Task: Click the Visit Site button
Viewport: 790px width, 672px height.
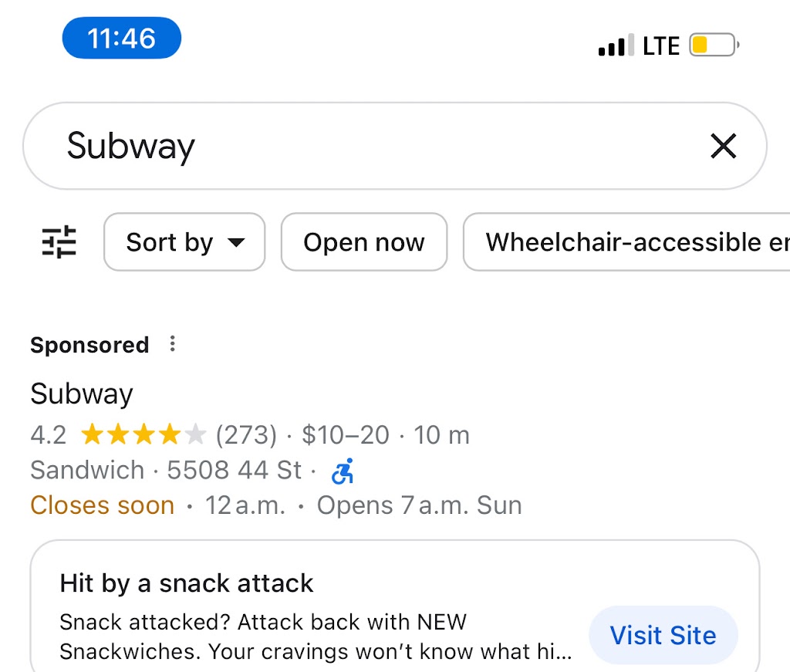Action: click(x=663, y=635)
